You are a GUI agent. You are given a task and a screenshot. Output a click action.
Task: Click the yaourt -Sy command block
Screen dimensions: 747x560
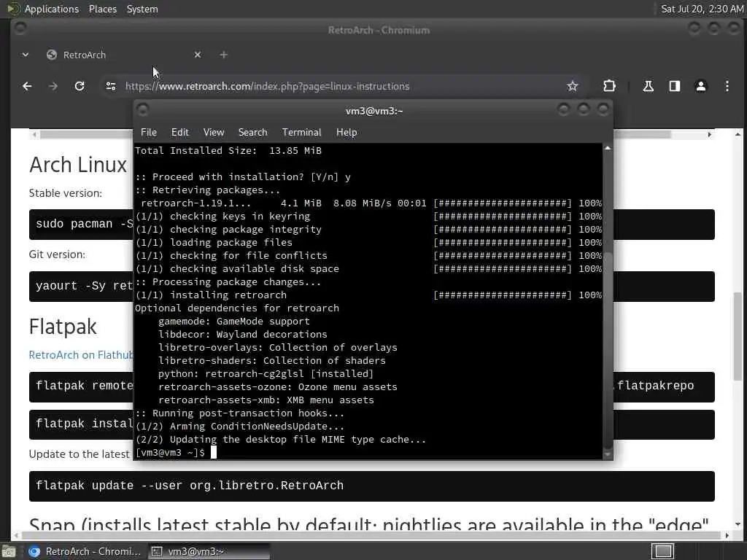(x=81, y=286)
